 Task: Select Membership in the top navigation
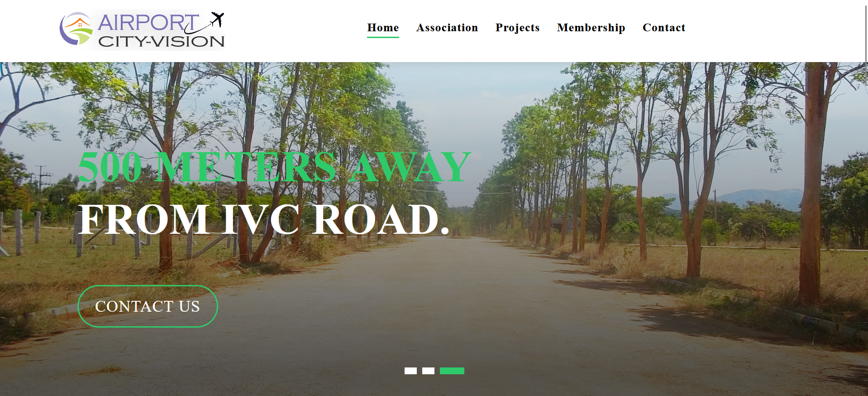(591, 28)
